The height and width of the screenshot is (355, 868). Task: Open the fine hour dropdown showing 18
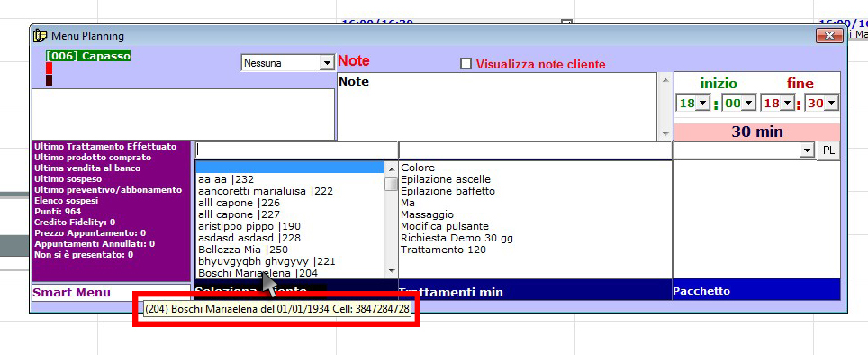(788, 103)
